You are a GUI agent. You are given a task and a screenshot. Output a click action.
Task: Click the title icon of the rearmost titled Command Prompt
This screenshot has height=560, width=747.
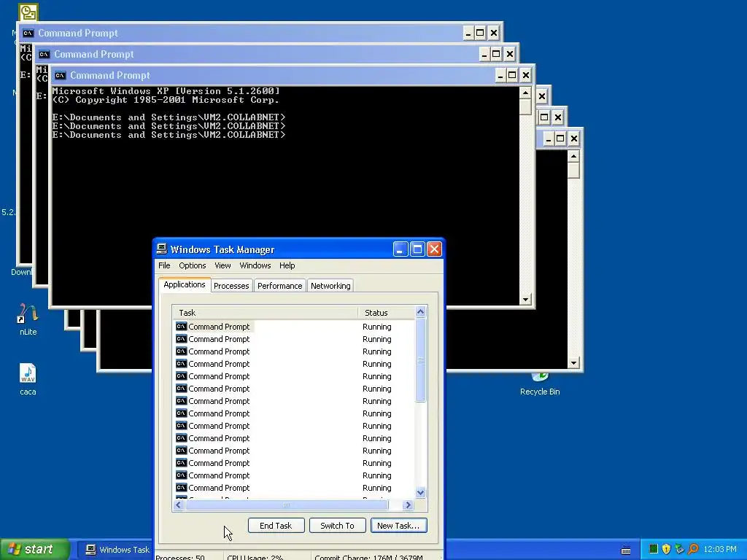point(28,33)
